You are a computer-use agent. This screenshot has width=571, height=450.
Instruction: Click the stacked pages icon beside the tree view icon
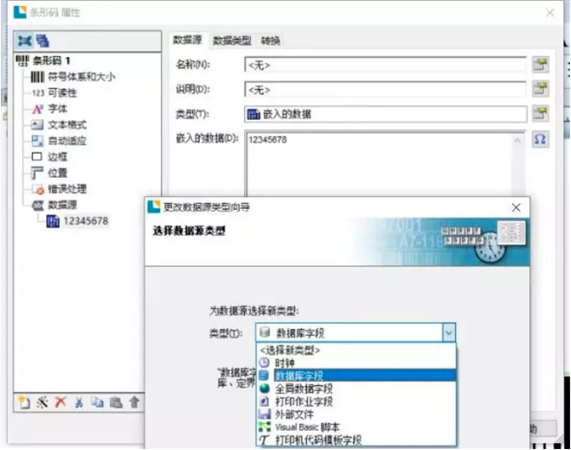[43, 41]
